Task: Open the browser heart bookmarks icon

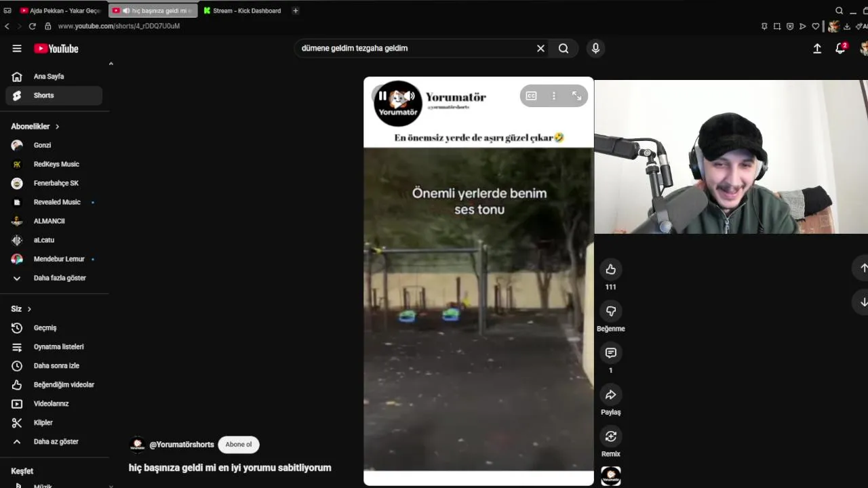Action: tap(816, 26)
